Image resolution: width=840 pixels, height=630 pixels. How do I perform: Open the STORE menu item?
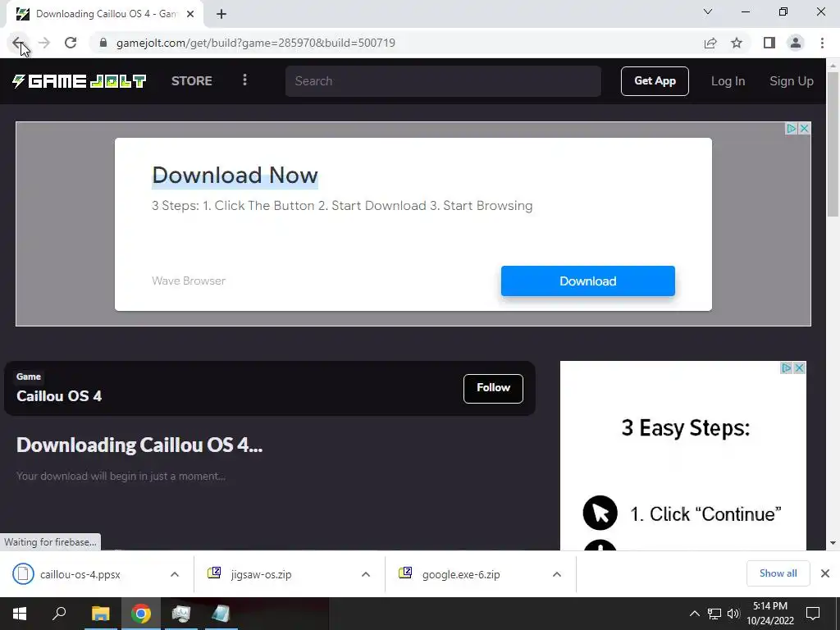[x=192, y=81]
